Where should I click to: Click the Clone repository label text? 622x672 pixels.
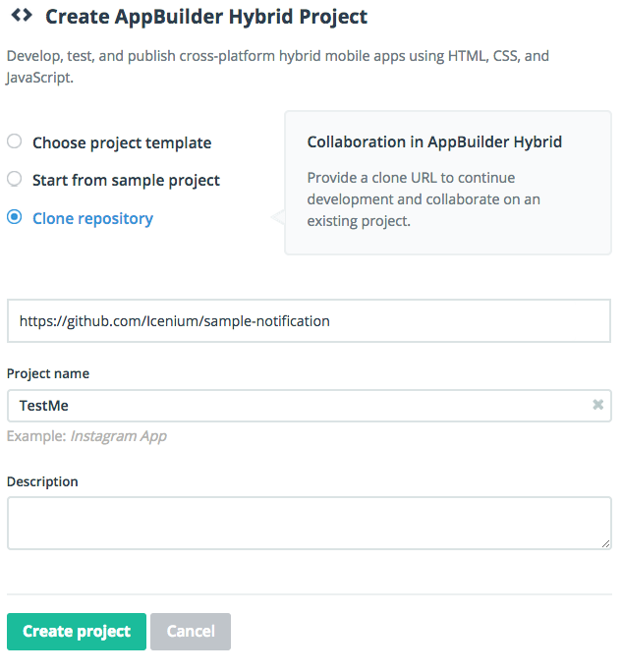point(92,218)
